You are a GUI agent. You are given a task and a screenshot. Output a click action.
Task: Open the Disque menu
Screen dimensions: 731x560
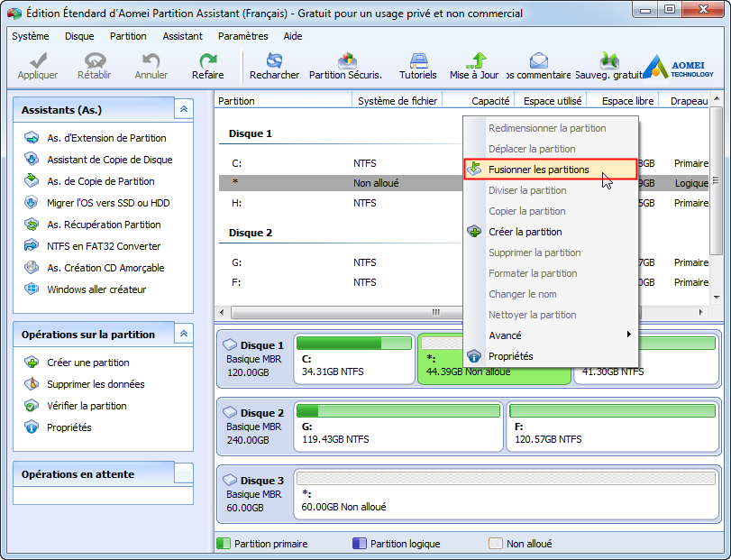(79, 36)
